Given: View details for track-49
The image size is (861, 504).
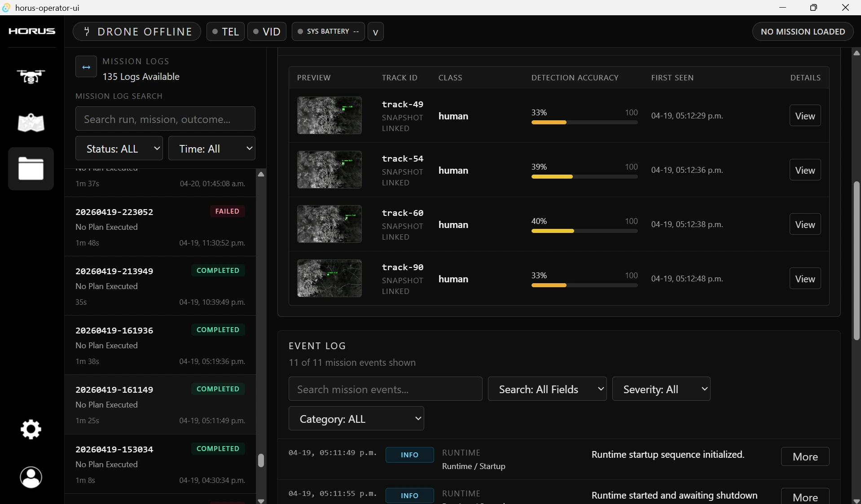Looking at the screenshot, I should click(x=805, y=116).
